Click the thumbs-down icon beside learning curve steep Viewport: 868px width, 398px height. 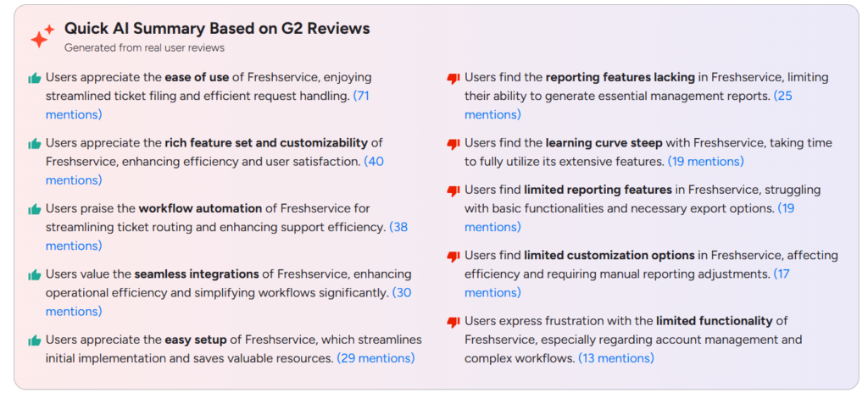pos(453,144)
